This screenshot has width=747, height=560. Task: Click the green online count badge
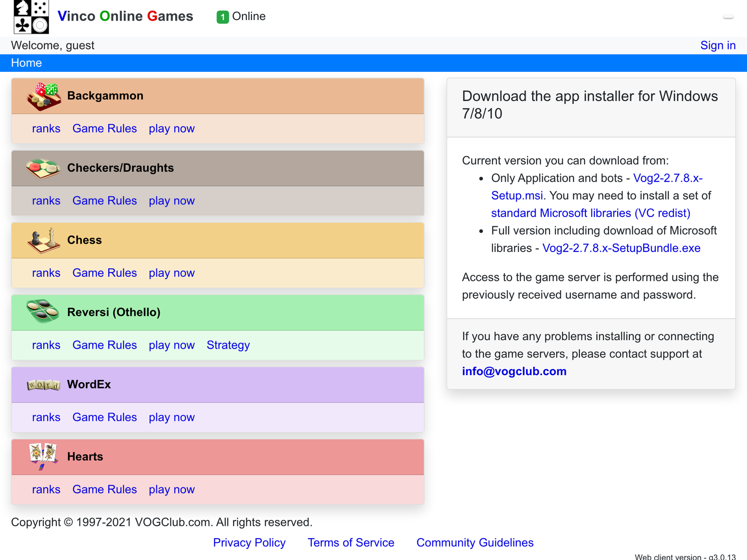coord(223,17)
